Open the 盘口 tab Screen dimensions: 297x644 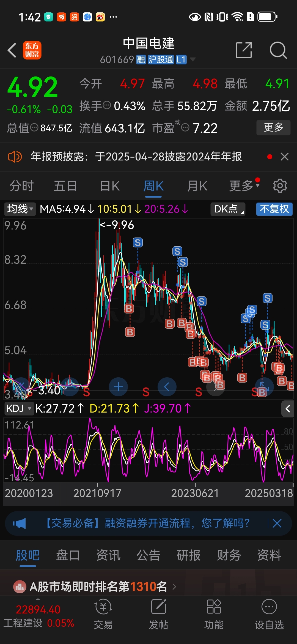click(68, 555)
